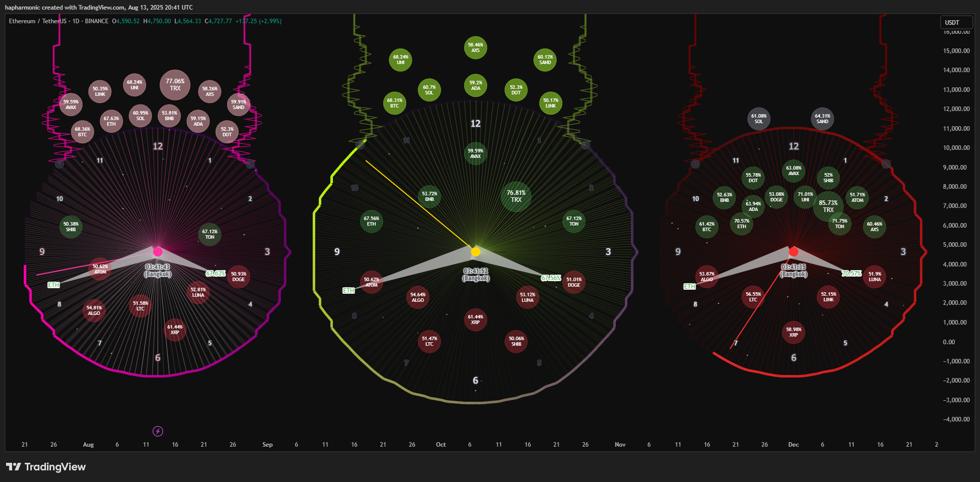
Task: Click the 63.94% ADA bubble
Action: (x=753, y=206)
